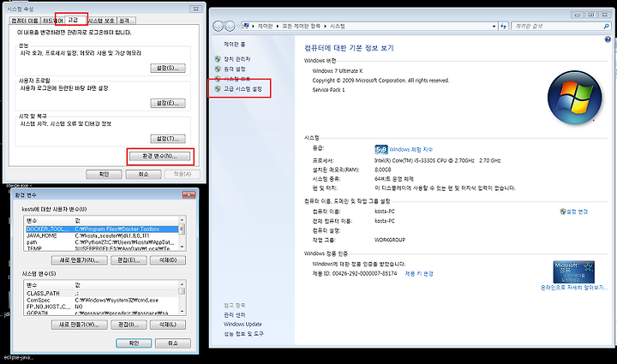Open the Windows Update link

pos(243,325)
